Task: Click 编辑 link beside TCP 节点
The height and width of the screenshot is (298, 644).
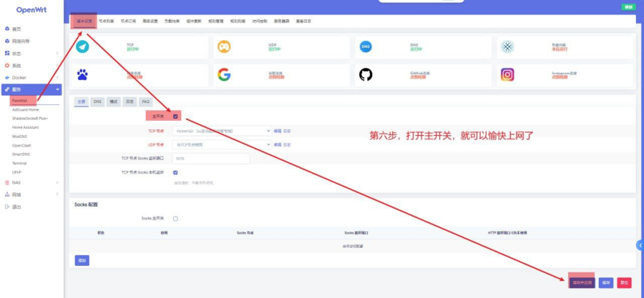Action: tap(277, 131)
